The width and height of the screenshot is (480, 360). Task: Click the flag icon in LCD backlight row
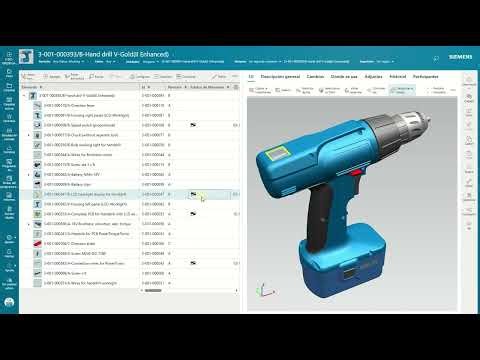pyautogui.click(x=193, y=194)
